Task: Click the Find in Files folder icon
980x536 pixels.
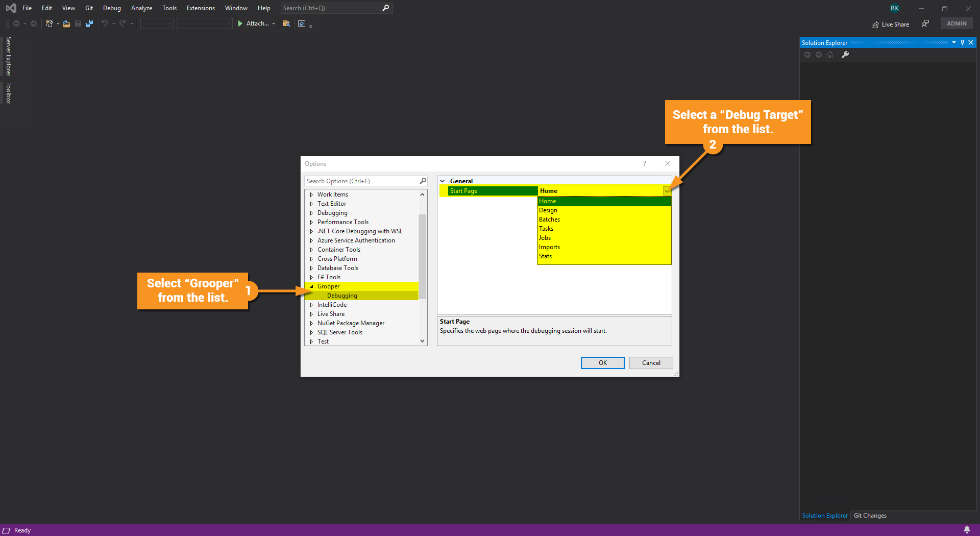Action: (x=286, y=23)
